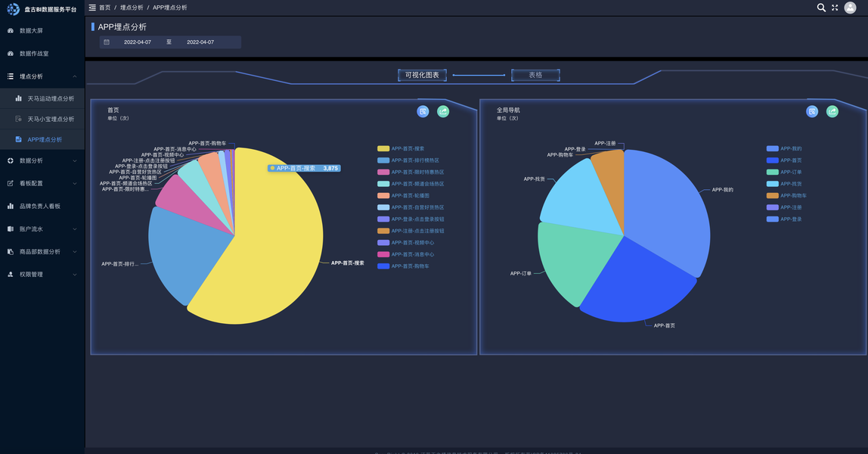868x454 pixels.
Task: Toggle APP-首页-限时特惠热区 legend item
Action: click(x=411, y=172)
